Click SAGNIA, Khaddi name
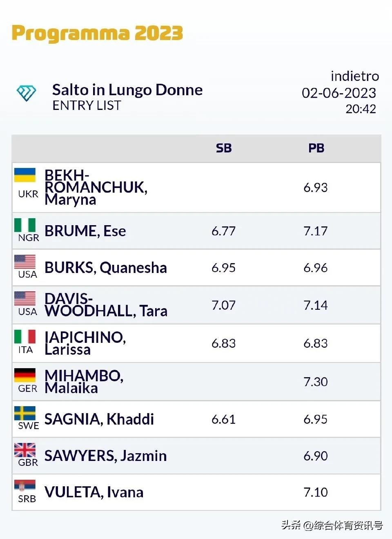The width and height of the screenshot is (392, 539). click(x=99, y=419)
